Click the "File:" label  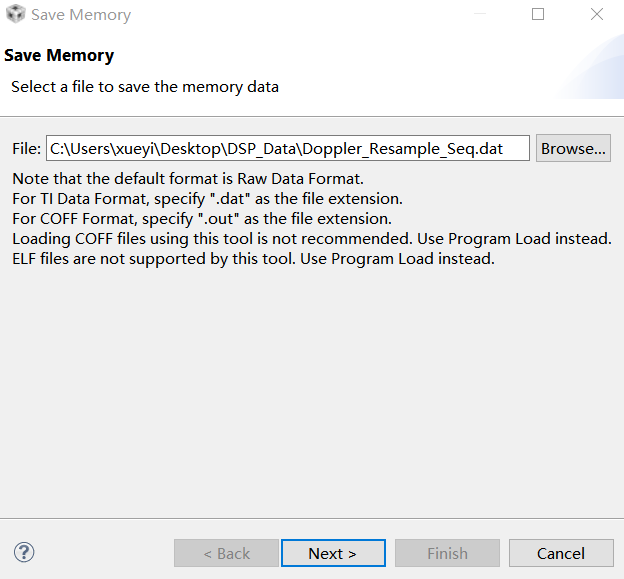26,149
